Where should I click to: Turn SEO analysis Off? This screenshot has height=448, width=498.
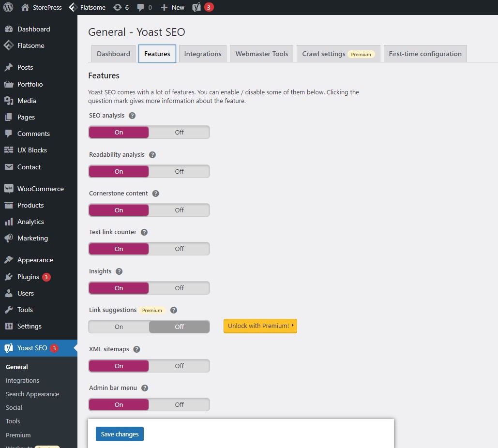tap(179, 132)
